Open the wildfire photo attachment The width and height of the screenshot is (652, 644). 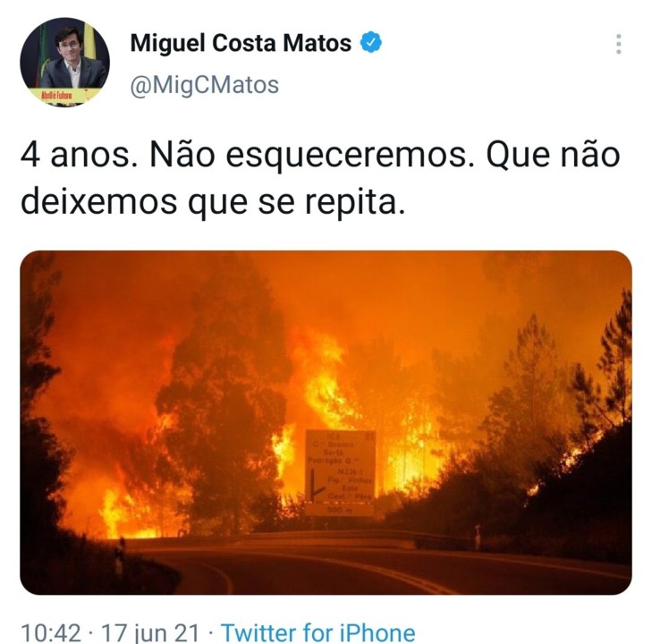[326, 422]
